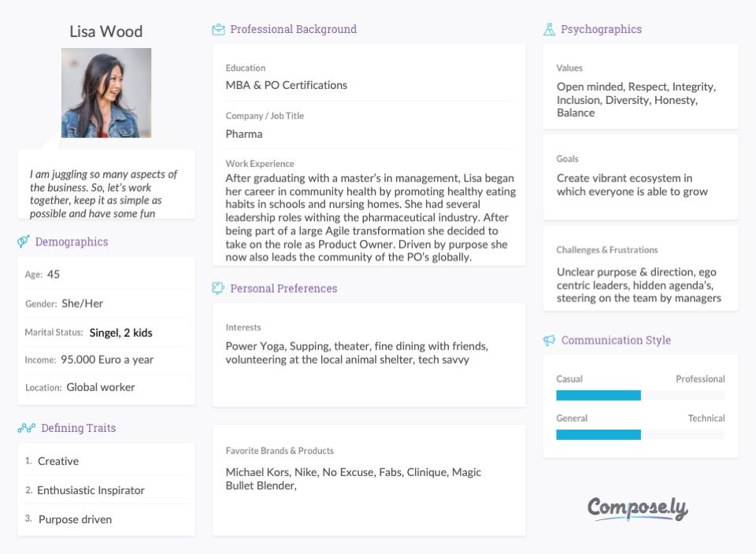Click the Income value 95.000 Euro

coord(107,360)
